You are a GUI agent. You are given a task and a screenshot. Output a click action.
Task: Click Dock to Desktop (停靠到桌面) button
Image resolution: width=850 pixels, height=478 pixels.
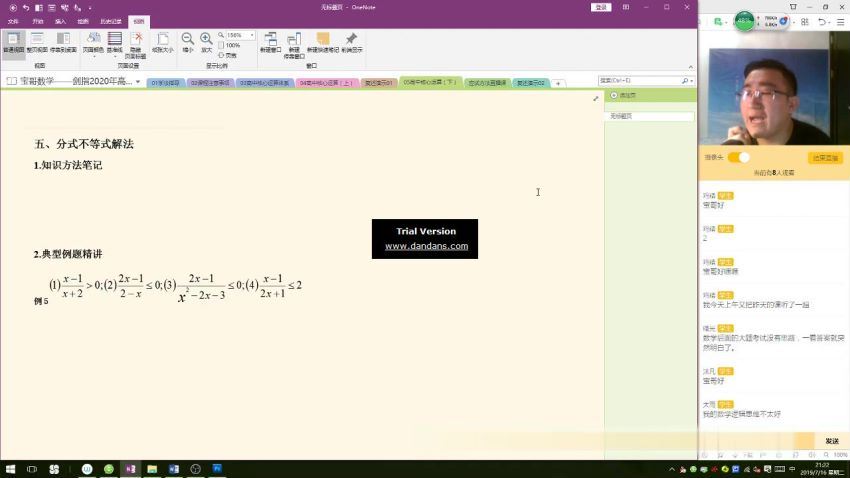click(63, 42)
